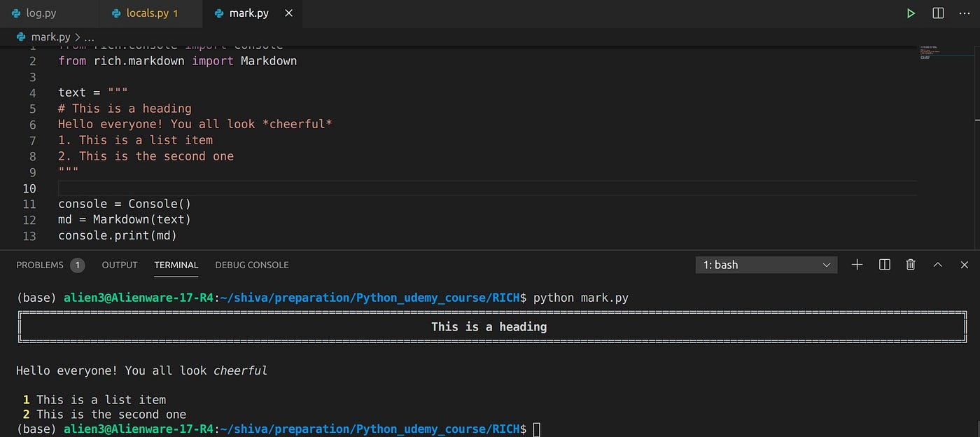980x437 pixels.
Task: Open the PROBLEMS panel tab
Action: click(x=40, y=265)
